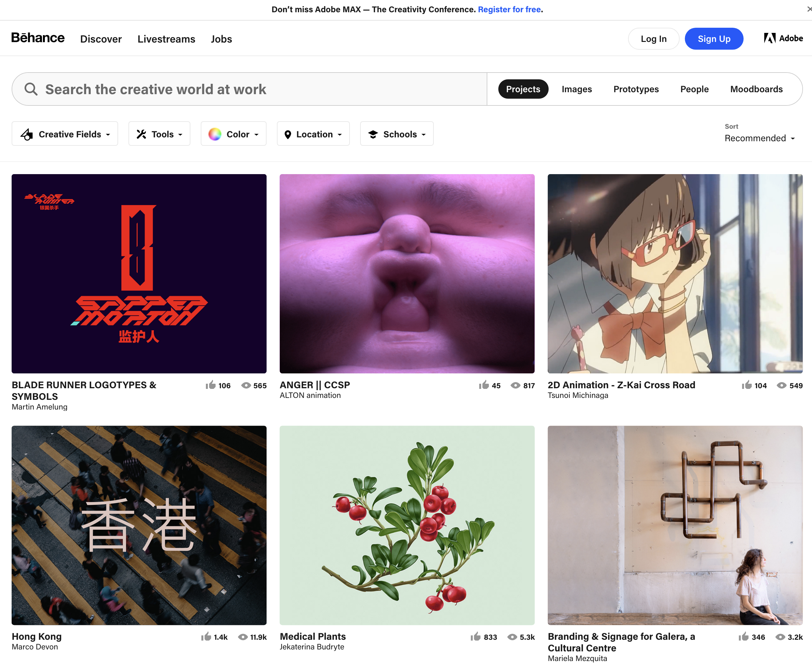Screen dimensions: 812x672
Task: Click thumbs-up icon on Hong Kong project
Action: (x=206, y=637)
